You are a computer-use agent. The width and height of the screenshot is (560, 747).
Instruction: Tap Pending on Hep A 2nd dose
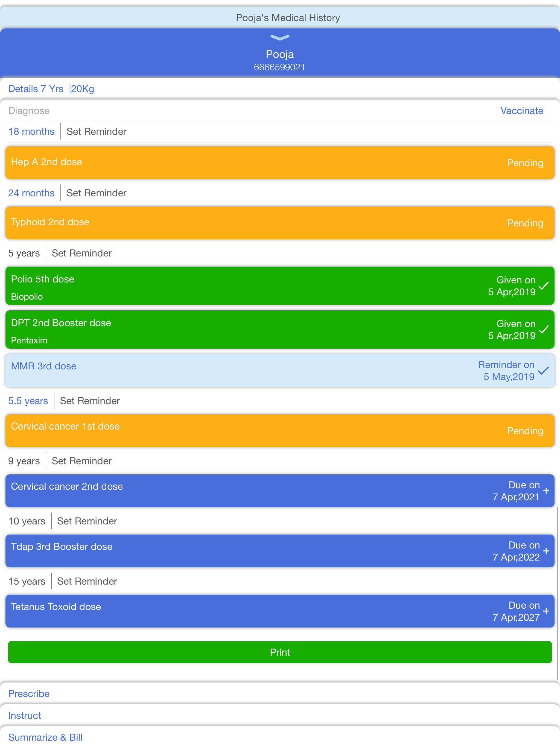click(x=525, y=163)
